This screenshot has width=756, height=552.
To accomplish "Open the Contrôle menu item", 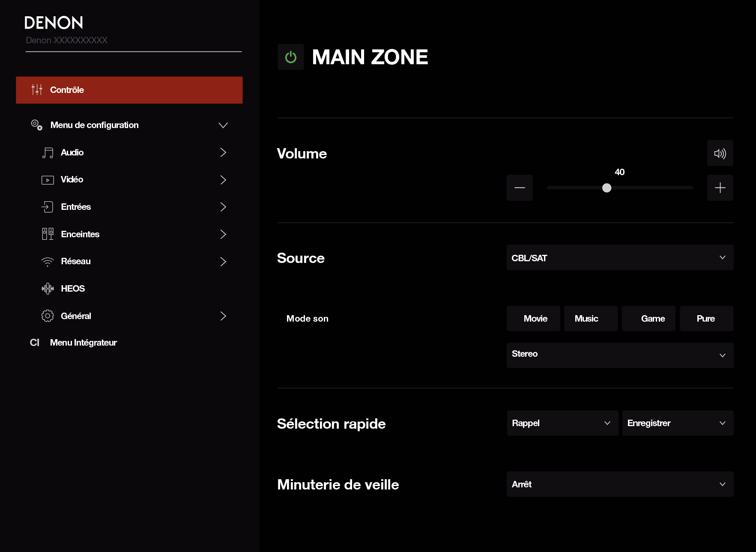I will tap(129, 90).
